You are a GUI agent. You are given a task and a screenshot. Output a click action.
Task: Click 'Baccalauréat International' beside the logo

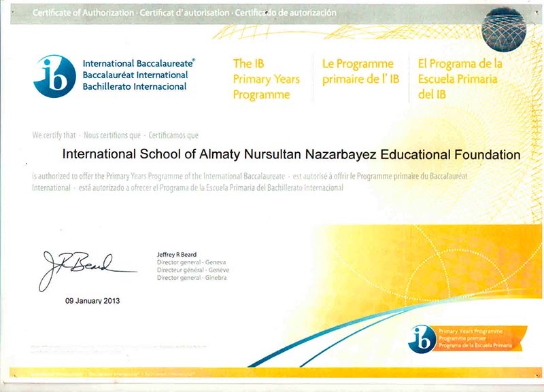point(135,75)
